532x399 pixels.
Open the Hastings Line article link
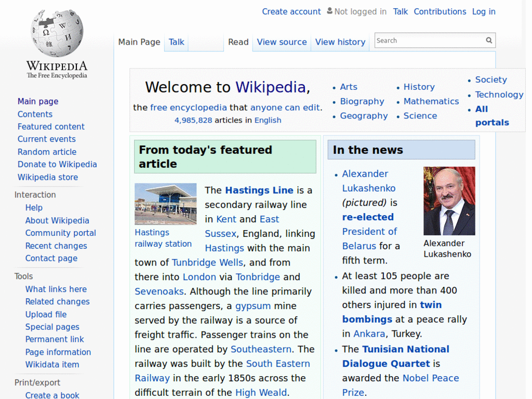259,190
